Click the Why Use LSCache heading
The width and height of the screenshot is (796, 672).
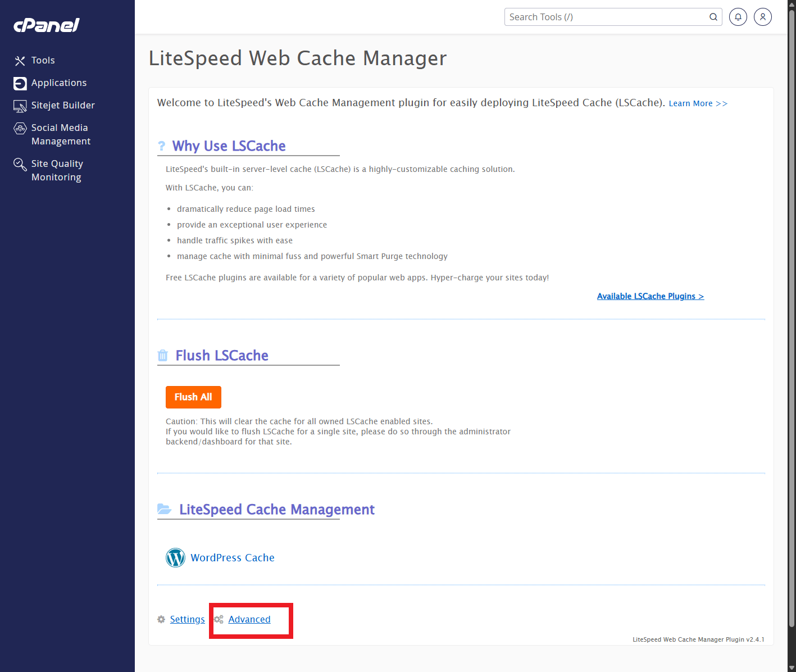click(x=229, y=146)
